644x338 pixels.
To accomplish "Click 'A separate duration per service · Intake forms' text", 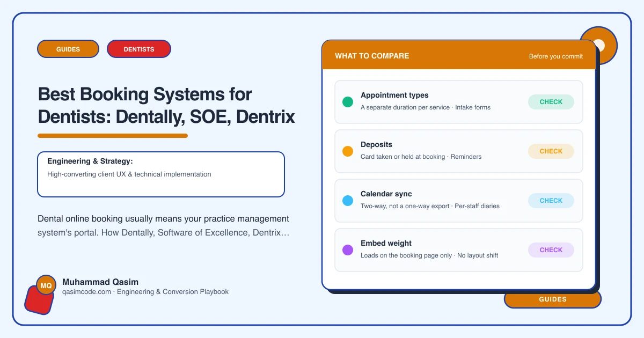I will pyautogui.click(x=426, y=107).
